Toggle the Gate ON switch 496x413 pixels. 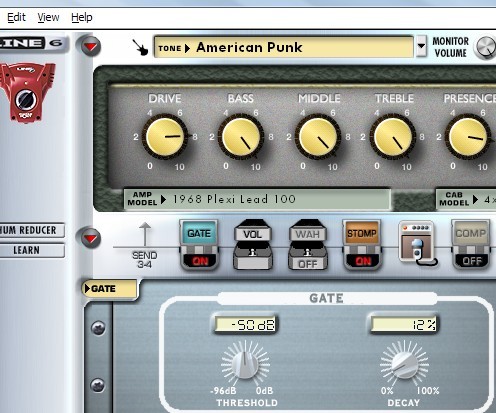tap(200, 261)
